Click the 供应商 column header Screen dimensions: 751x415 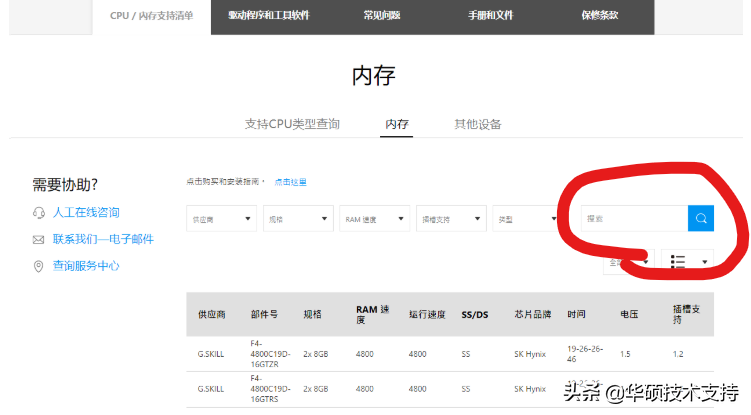pos(212,314)
